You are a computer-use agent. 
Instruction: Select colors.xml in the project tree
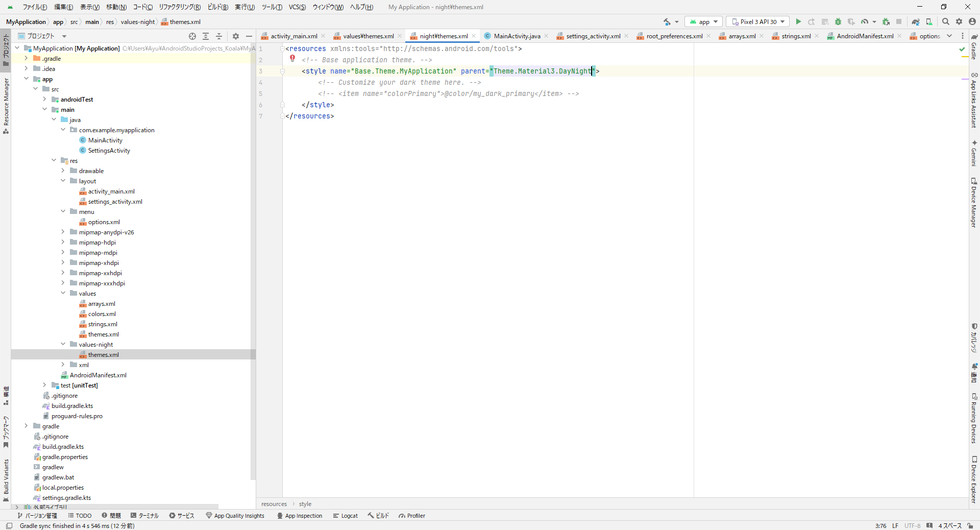click(x=102, y=314)
